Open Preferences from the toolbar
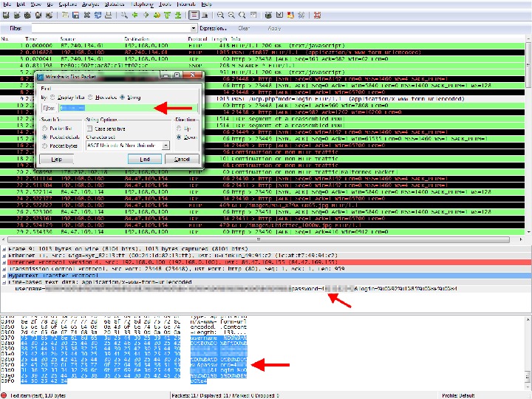 coord(301,16)
